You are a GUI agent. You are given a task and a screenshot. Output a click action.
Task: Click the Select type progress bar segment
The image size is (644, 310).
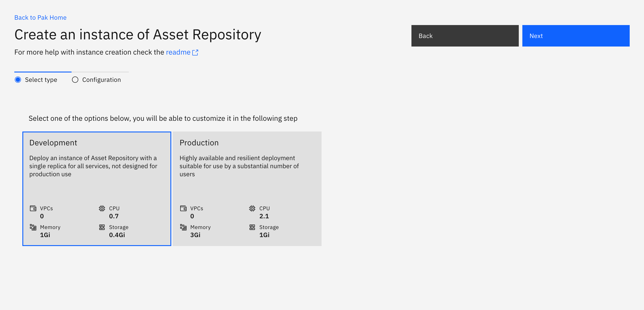[x=43, y=72]
